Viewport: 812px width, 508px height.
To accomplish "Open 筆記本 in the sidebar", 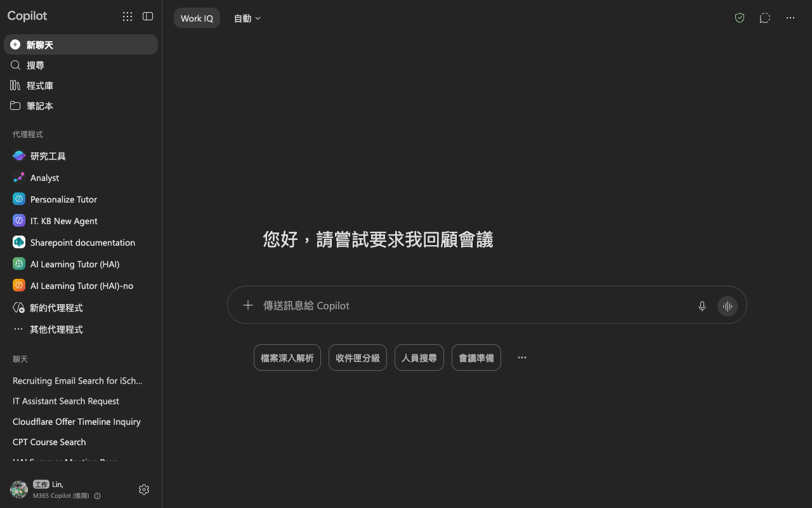I will pos(81,105).
